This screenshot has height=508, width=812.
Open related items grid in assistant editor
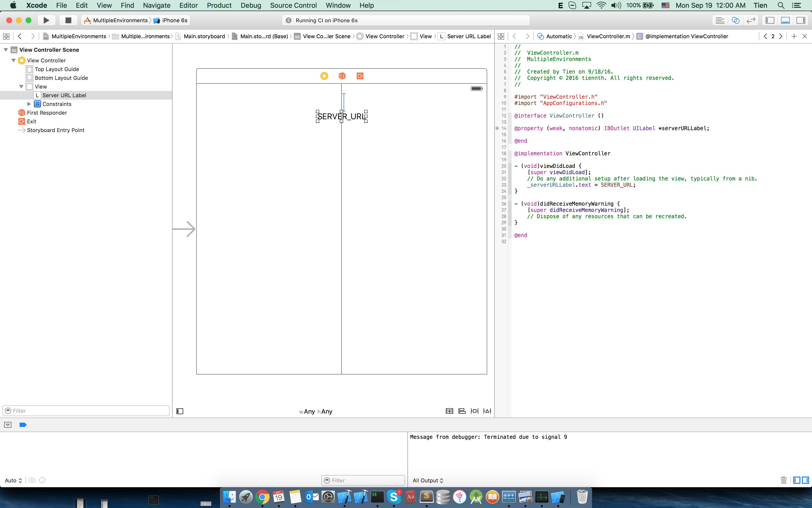click(x=501, y=36)
